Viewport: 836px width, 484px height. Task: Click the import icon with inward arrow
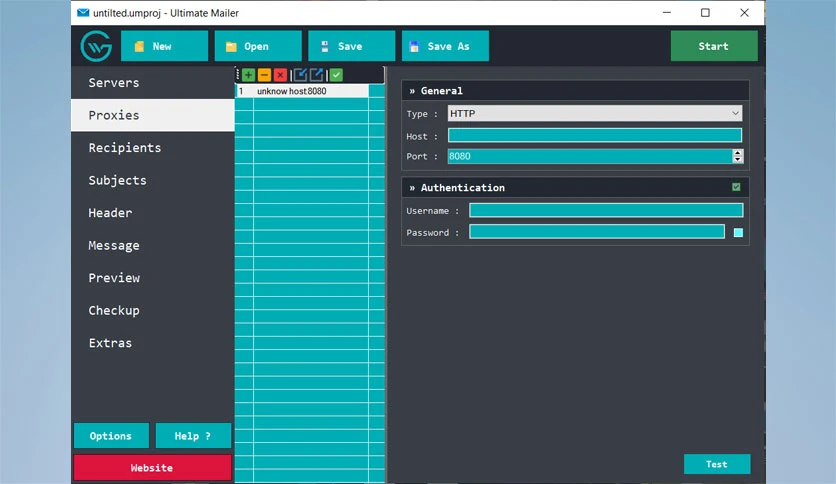click(x=300, y=75)
